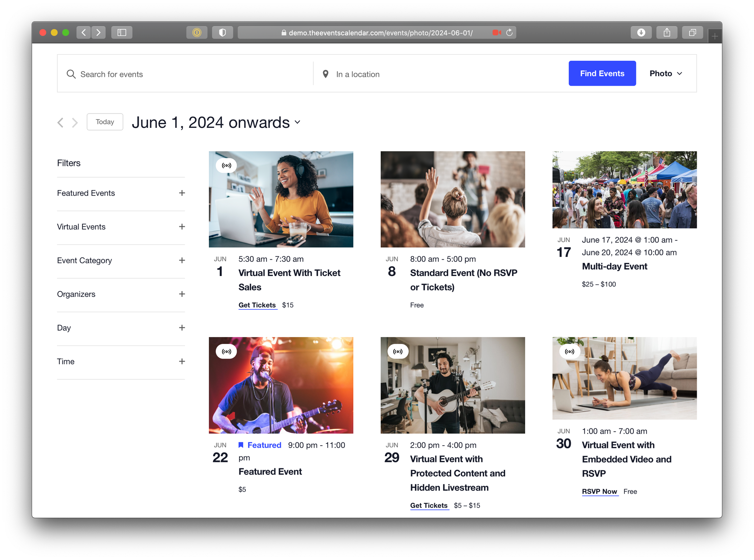Click the show tab overview icon
This screenshot has height=560, width=754.
pos(692,33)
